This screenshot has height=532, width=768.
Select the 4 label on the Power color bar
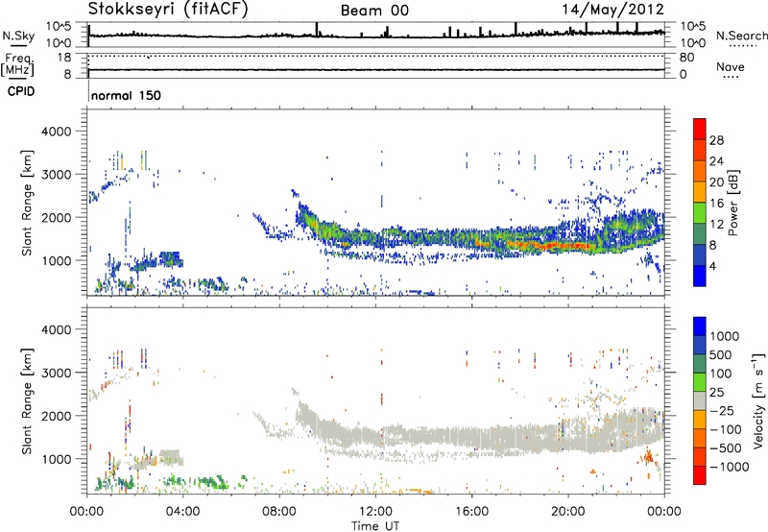[x=712, y=266]
